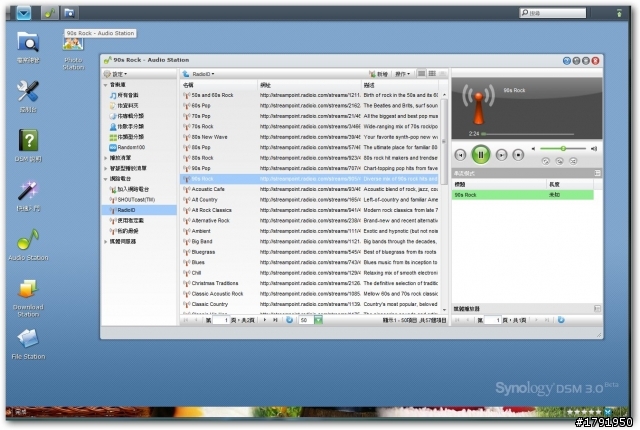Open the action dropdown menu in toolbar
The width and height of the screenshot is (640, 430).
click(402, 74)
